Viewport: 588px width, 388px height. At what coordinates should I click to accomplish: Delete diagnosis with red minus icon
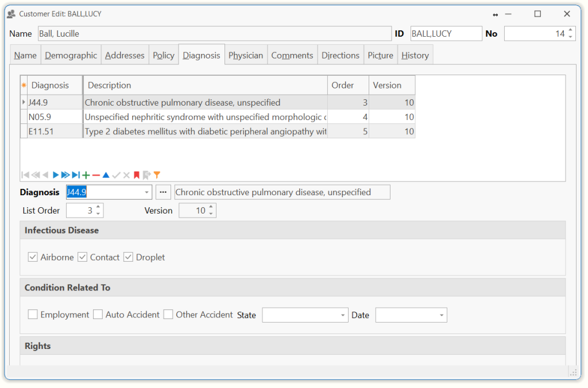(x=96, y=175)
